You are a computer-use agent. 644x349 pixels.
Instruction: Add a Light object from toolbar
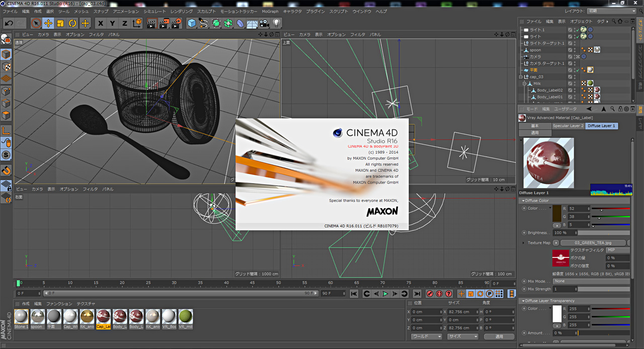[x=276, y=23]
